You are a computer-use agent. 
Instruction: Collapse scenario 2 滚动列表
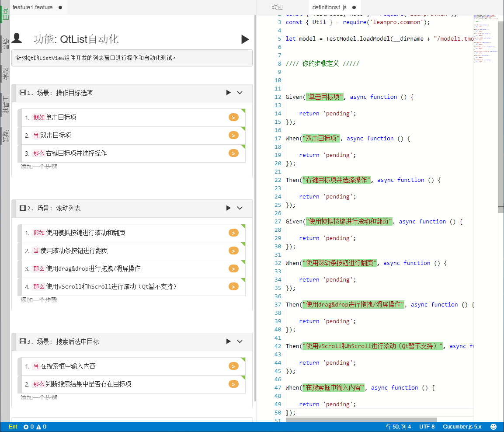(x=240, y=208)
